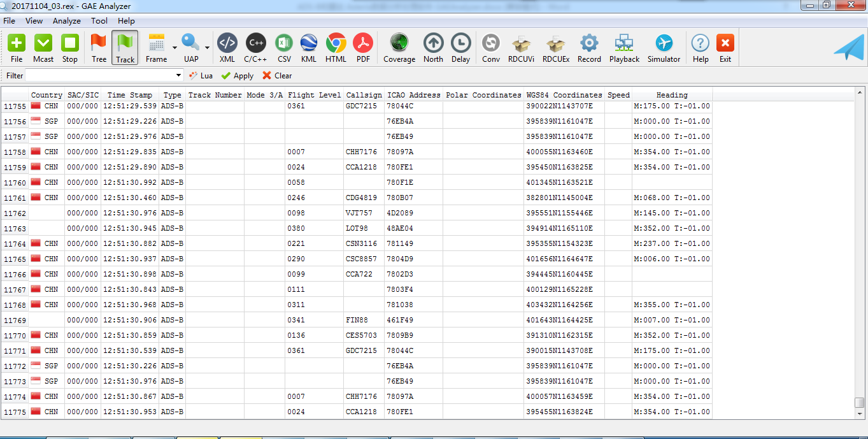This screenshot has width=868, height=439.
Task: Select callsign CSN3116 cell
Action: (364, 243)
